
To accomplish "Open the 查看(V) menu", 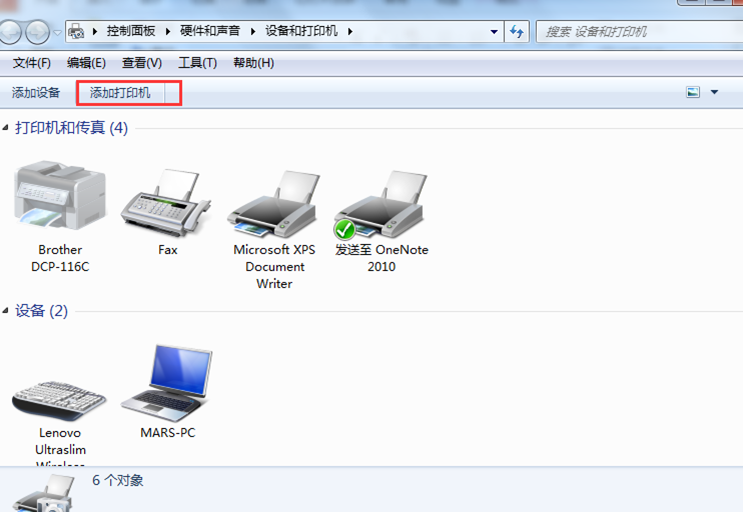I will point(142,63).
